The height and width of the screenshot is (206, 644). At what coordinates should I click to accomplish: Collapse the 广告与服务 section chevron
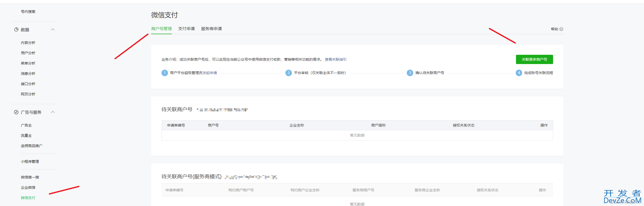pyautogui.click(x=53, y=112)
